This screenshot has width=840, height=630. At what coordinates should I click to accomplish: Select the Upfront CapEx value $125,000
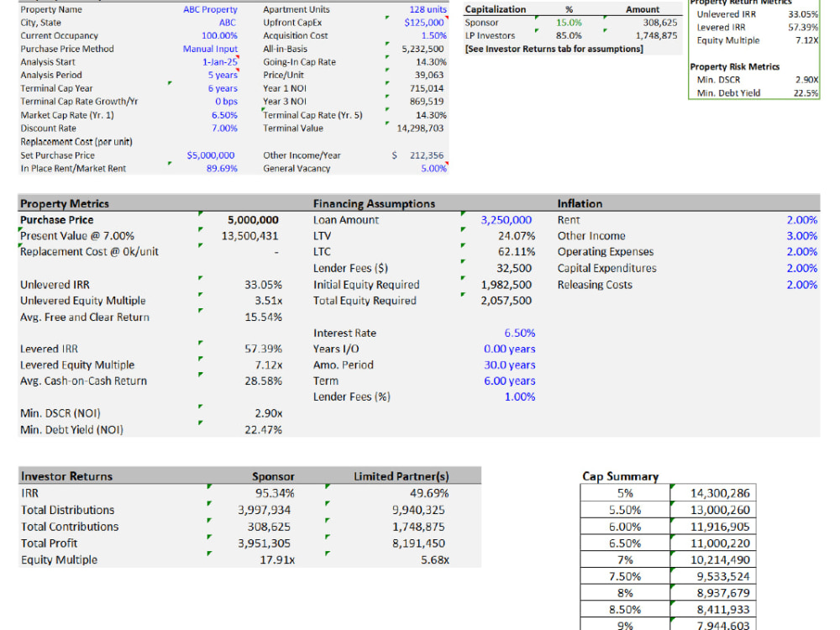(x=423, y=23)
